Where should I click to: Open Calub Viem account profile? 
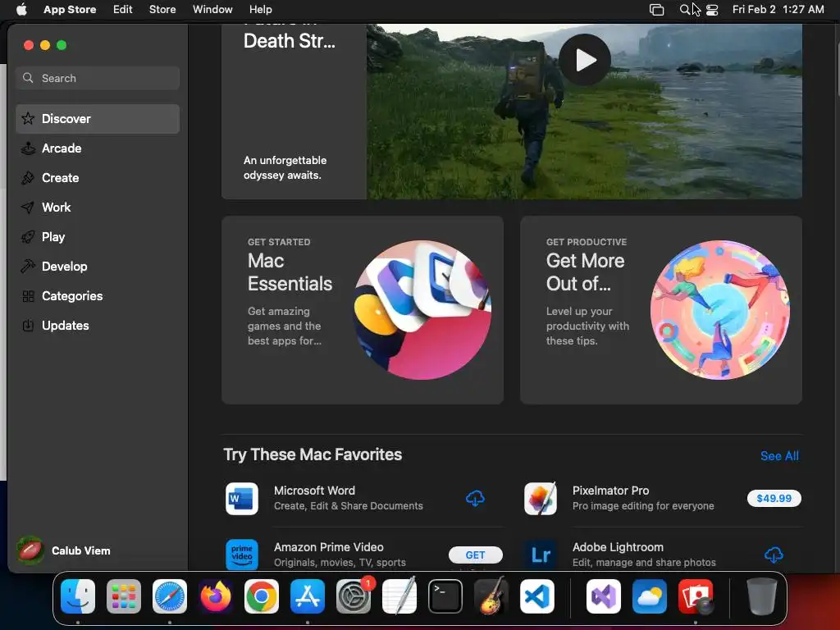click(x=63, y=550)
